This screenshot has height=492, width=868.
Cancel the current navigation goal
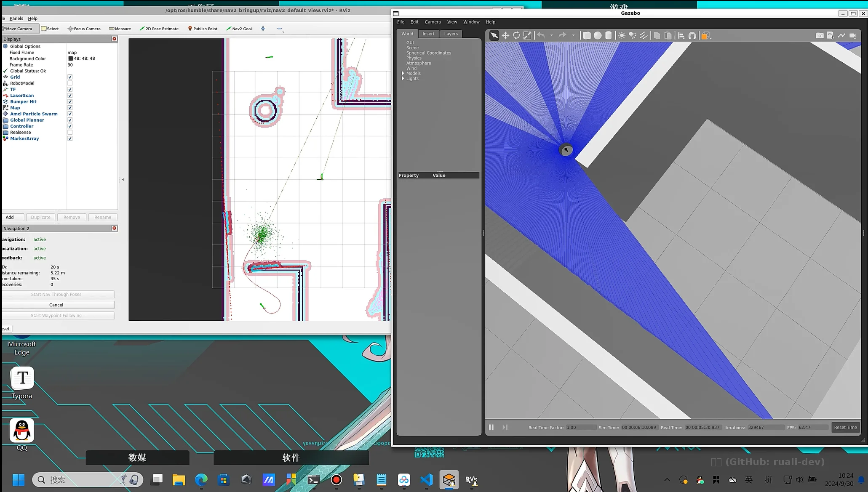[56, 305]
